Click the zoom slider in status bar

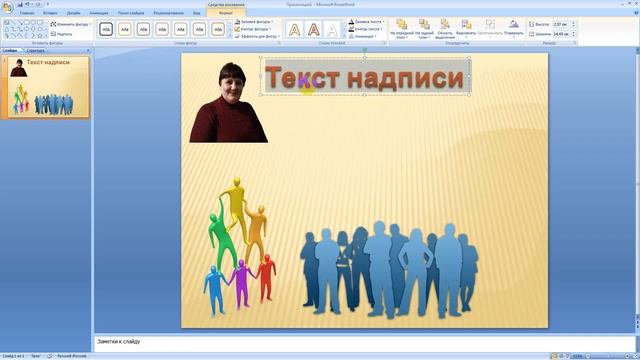tap(608, 356)
